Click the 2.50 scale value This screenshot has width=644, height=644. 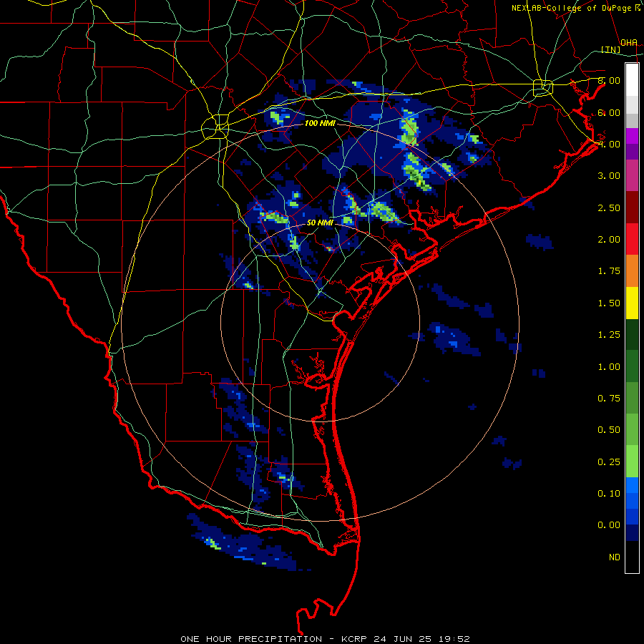[609, 208]
